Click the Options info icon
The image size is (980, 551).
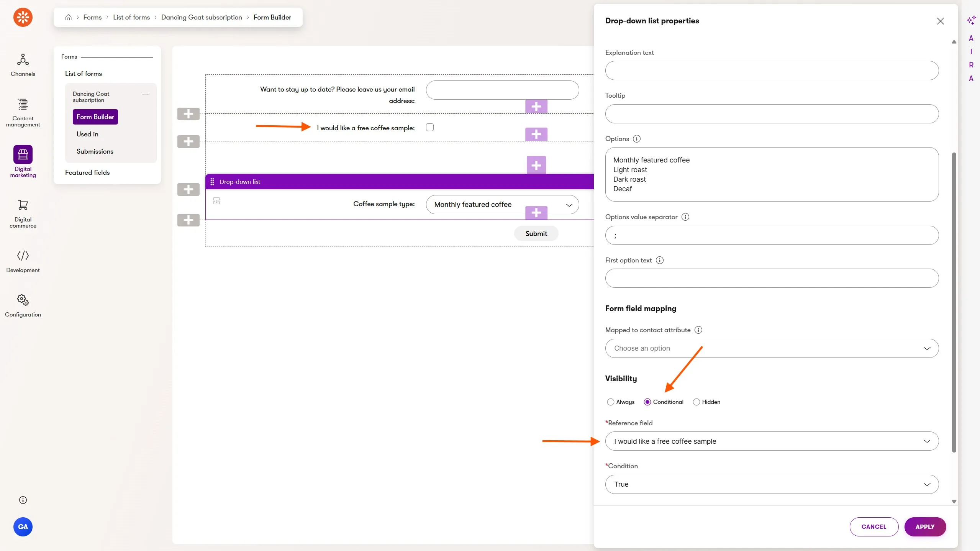pyautogui.click(x=637, y=139)
